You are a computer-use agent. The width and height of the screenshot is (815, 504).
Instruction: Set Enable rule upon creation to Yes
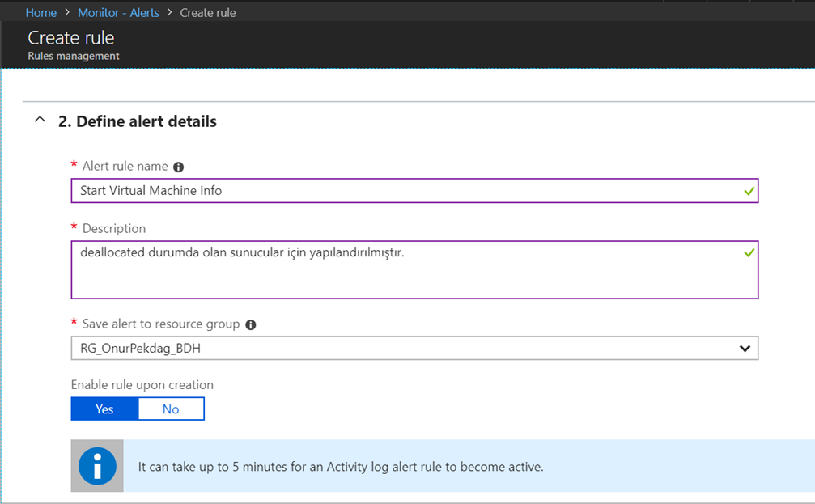tap(104, 409)
